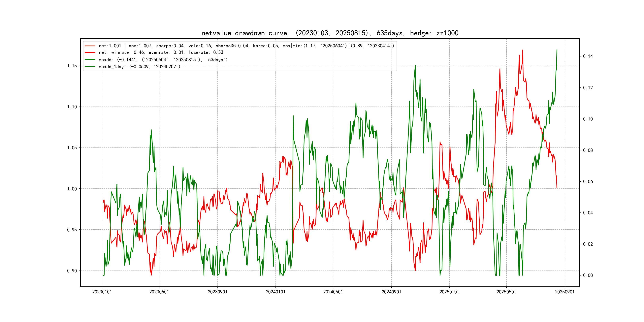Screen dimensions: 644x322
Task: Click the 1.15 left axis tick label
Action: [72, 66]
